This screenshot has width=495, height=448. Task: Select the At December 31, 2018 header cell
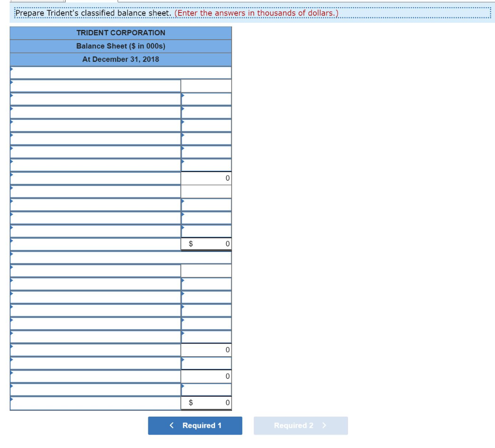120,59
